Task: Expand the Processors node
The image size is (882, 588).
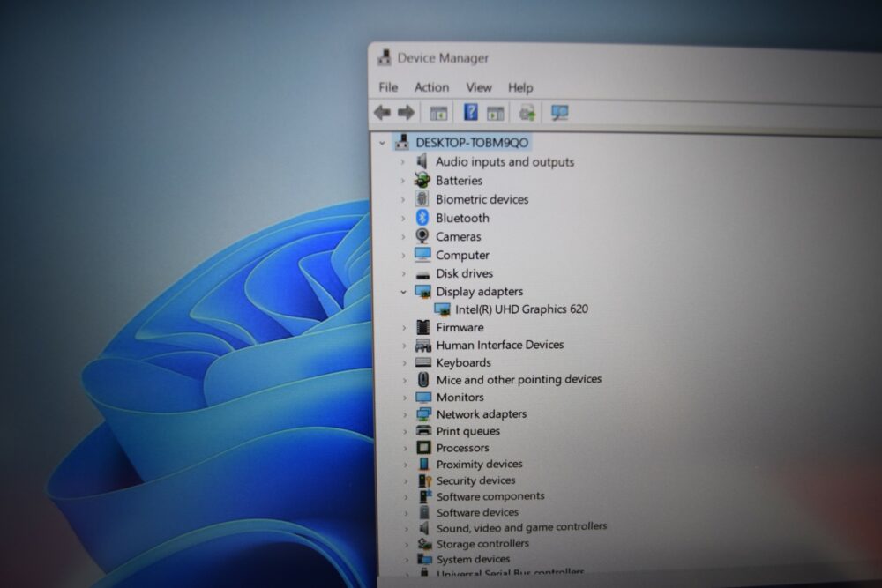Action: [x=405, y=448]
